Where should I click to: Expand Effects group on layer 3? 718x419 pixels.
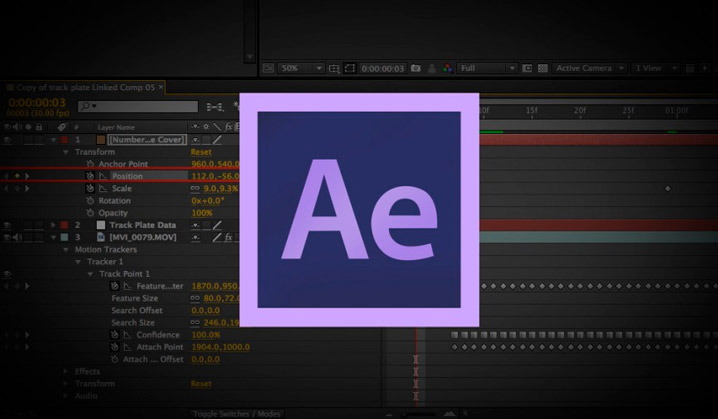tap(65, 371)
